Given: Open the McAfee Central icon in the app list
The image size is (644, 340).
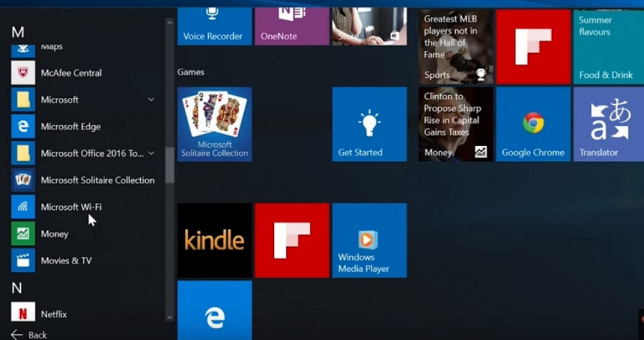Looking at the screenshot, I should tap(23, 73).
